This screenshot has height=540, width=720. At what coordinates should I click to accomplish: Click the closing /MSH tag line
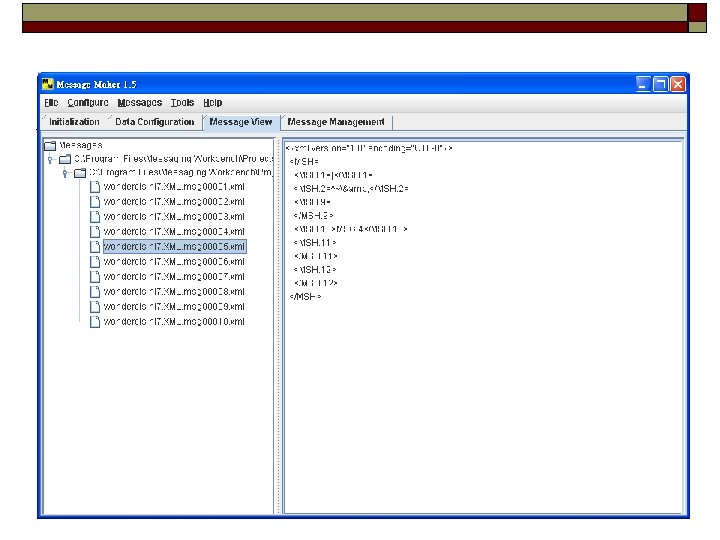coord(305,297)
